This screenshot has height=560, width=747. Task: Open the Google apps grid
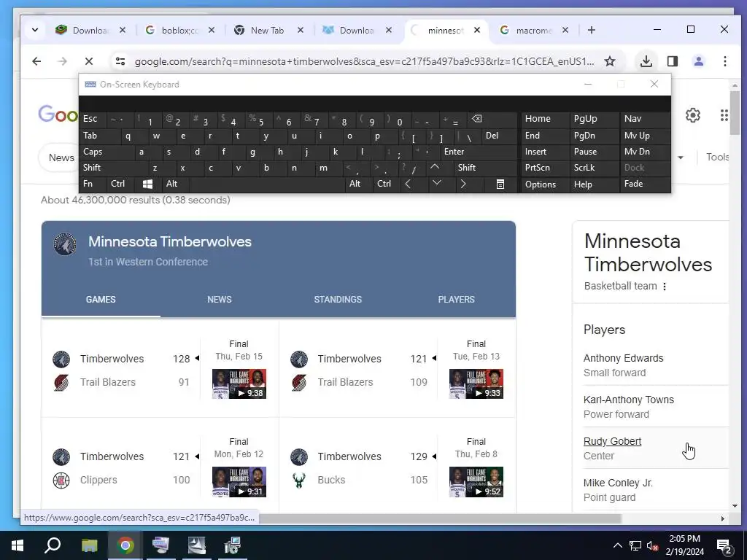pyautogui.click(x=724, y=115)
